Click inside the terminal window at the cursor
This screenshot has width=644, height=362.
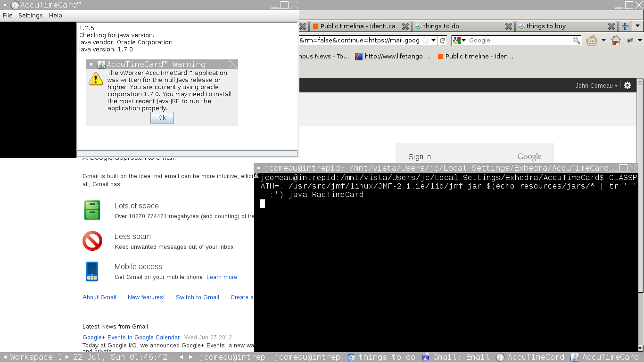coord(263,204)
